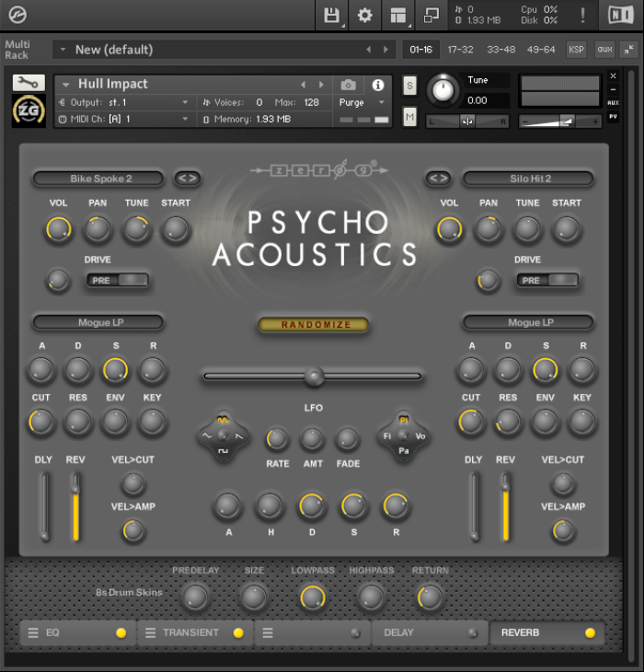
Task: Show instrument info with the i icon
Action: pyautogui.click(x=378, y=85)
